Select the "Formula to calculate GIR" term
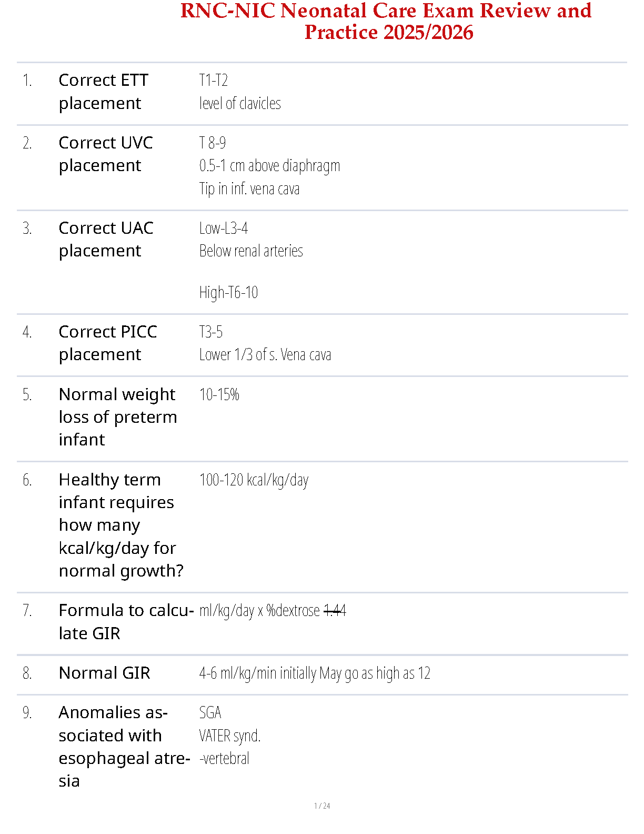This screenshot has height=834, width=644. pos(126,622)
